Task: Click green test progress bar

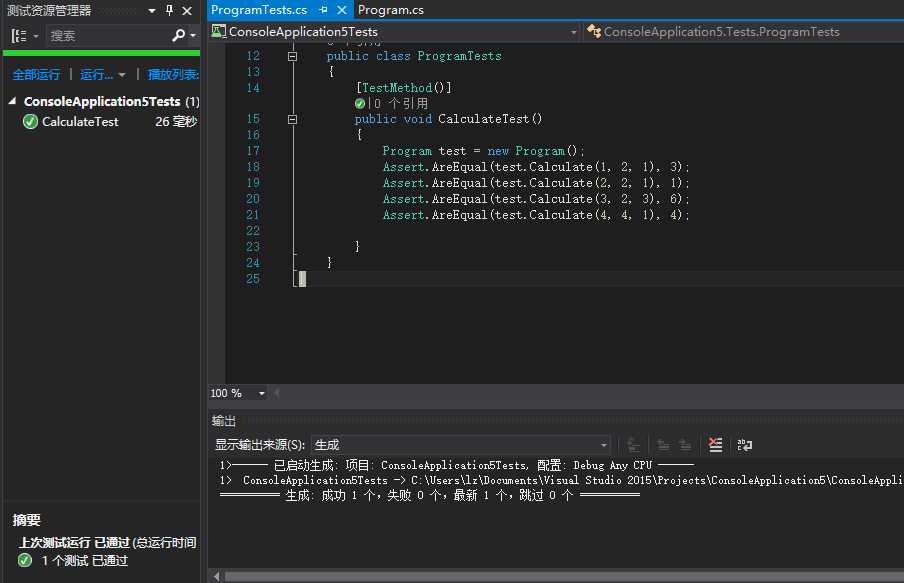Action: 101,53
